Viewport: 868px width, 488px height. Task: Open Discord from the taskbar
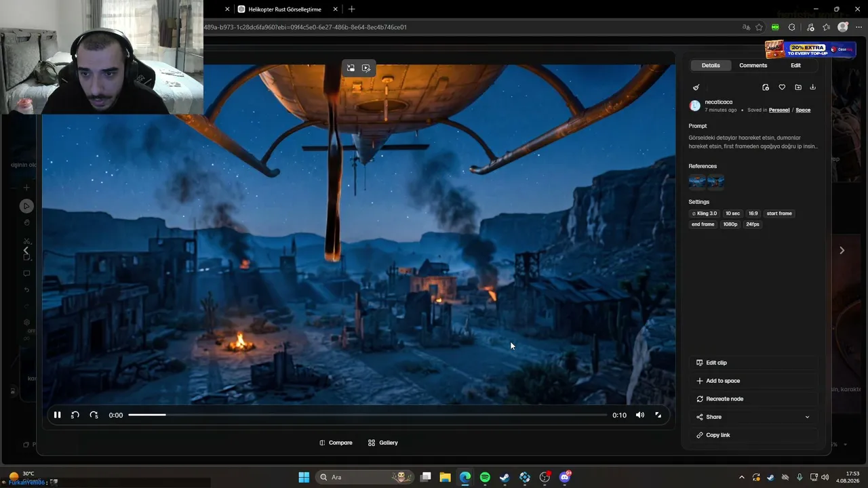[x=565, y=477]
